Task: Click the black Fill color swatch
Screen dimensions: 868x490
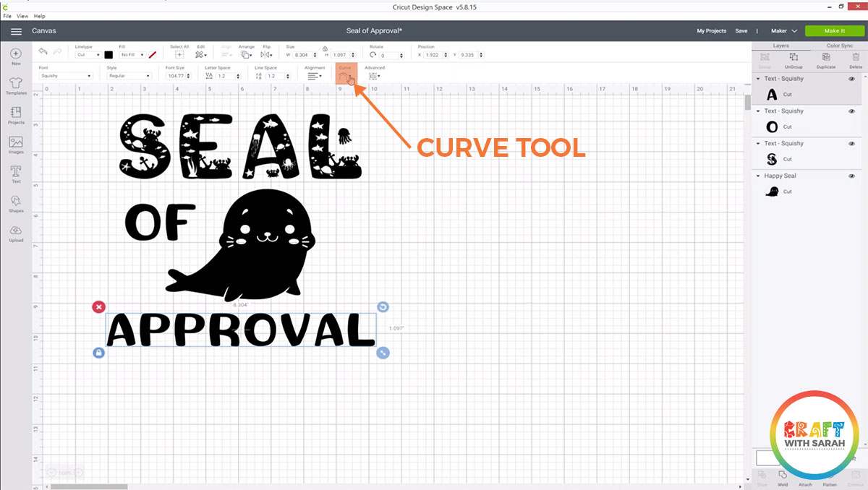Action: [109, 55]
